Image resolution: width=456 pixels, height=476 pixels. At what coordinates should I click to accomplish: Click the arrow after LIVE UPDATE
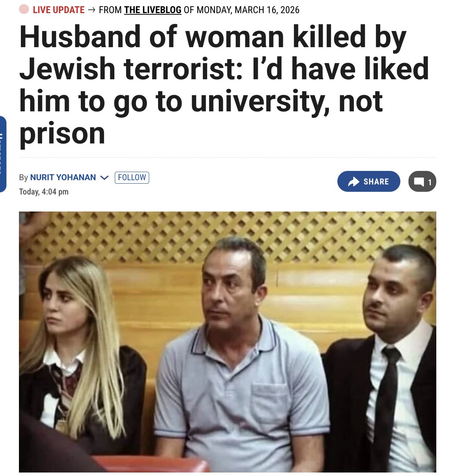pyautogui.click(x=92, y=10)
